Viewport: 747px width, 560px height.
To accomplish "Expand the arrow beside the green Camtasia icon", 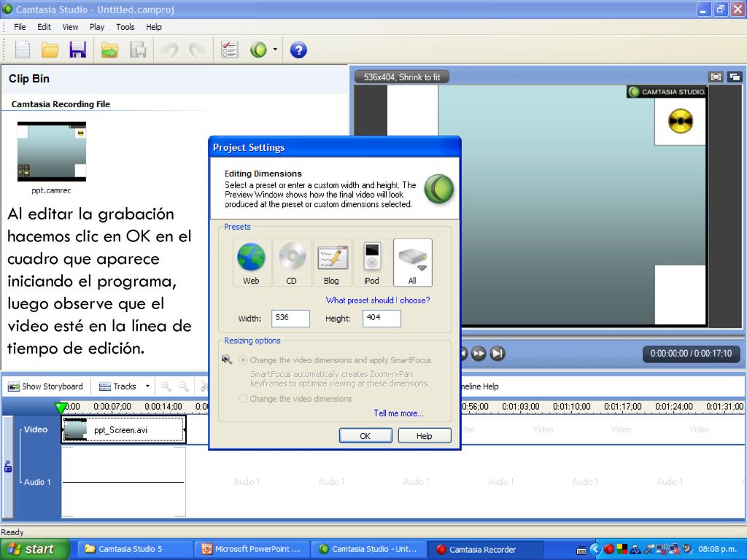I will click(x=275, y=50).
